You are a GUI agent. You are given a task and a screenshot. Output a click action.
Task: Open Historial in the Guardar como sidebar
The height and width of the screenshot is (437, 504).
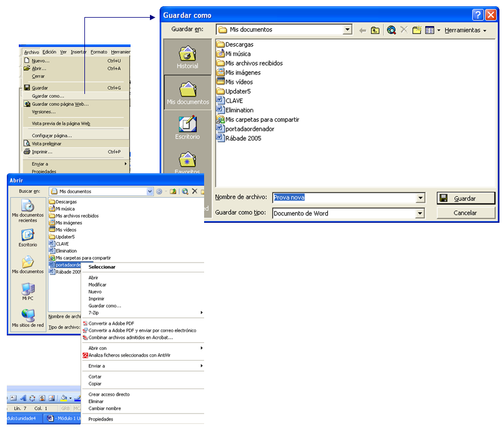(187, 58)
